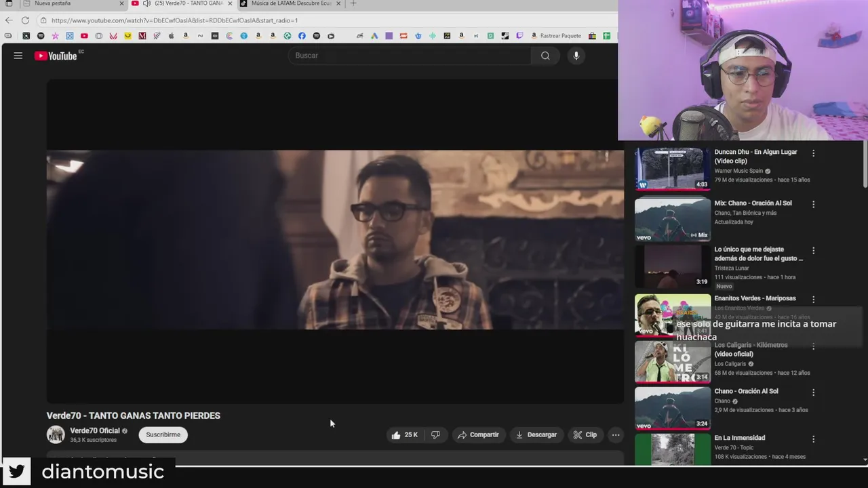868x488 pixels.
Task: Open the Enanitos Verdes video thumbnail
Action: (673, 315)
